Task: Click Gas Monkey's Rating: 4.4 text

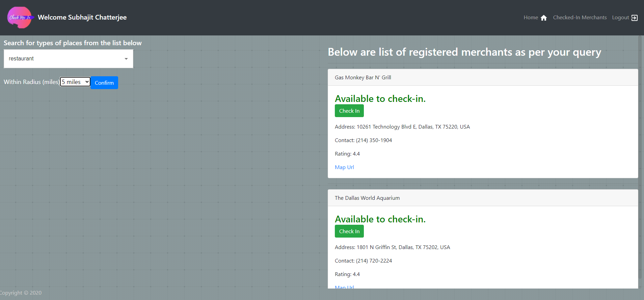Action: click(x=347, y=154)
